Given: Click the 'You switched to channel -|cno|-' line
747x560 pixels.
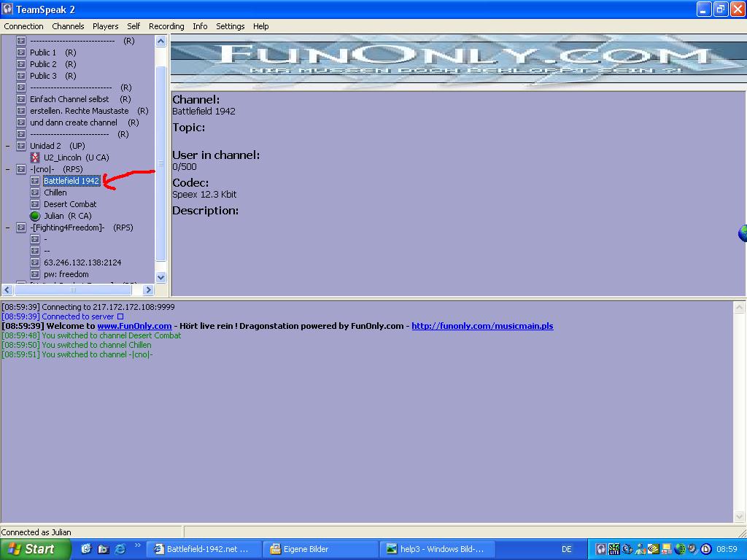Looking at the screenshot, I should [x=77, y=355].
